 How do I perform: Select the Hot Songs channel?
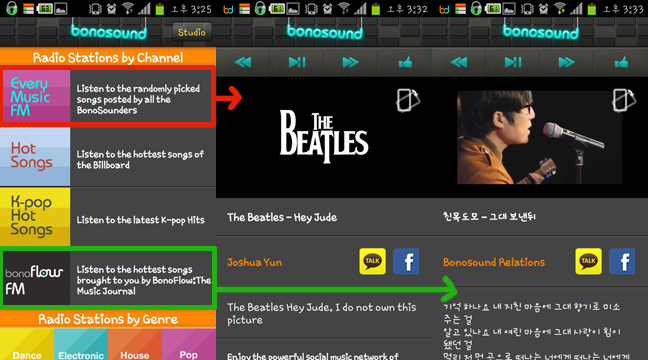tap(108, 157)
